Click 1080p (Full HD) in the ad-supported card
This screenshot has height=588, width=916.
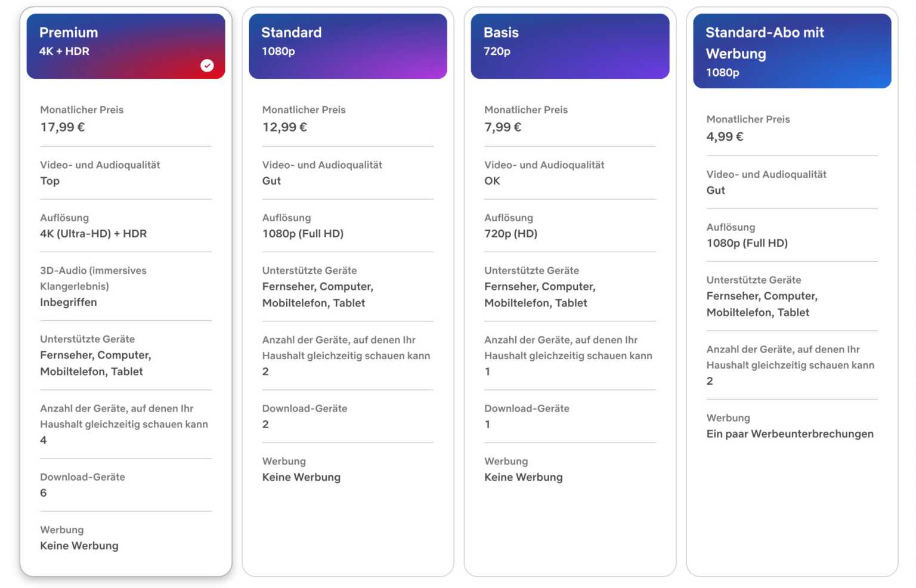747,243
